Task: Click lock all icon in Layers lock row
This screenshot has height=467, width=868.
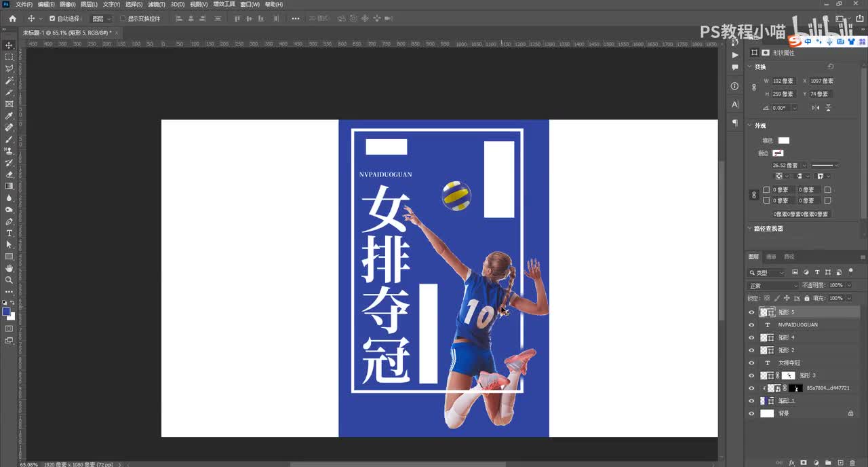Action: (807, 298)
